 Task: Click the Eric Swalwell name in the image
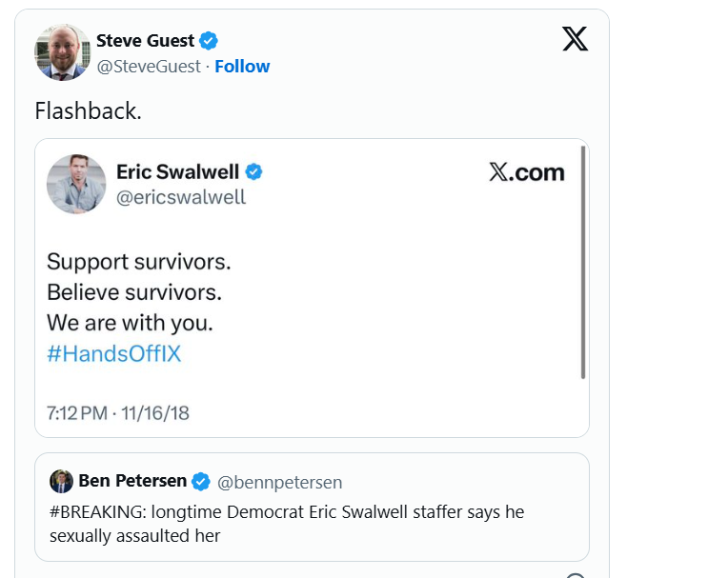(x=178, y=172)
